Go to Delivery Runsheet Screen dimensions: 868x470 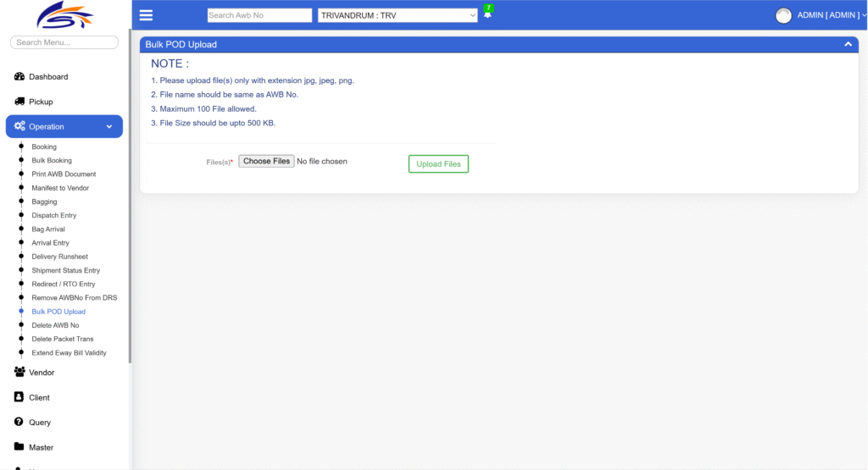point(59,257)
